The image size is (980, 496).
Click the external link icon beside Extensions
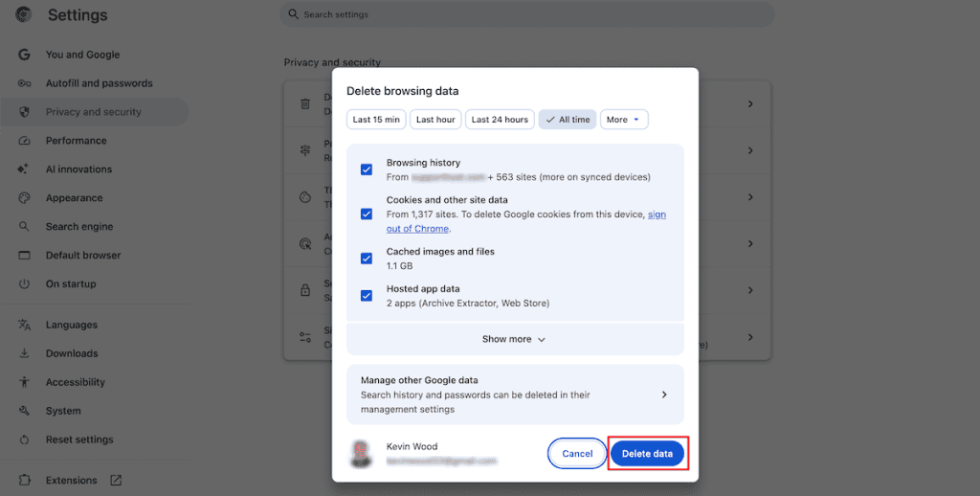(x=116, y=481)
